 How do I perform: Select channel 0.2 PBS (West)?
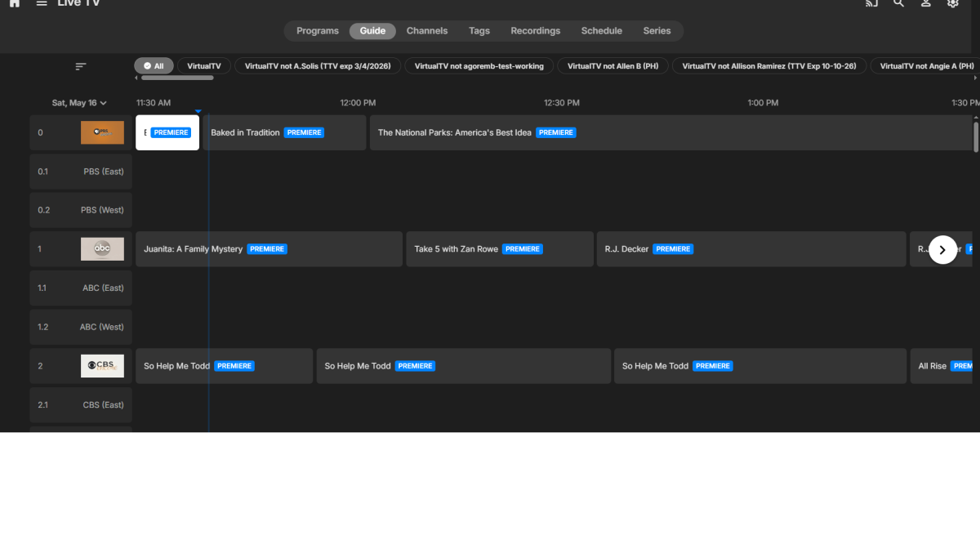click(81, 210)
